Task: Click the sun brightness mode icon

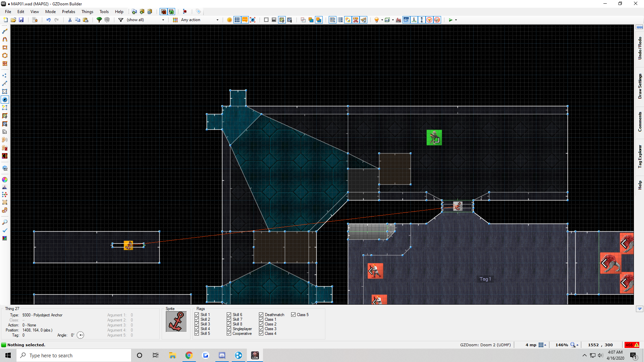Action: [229, 20]
